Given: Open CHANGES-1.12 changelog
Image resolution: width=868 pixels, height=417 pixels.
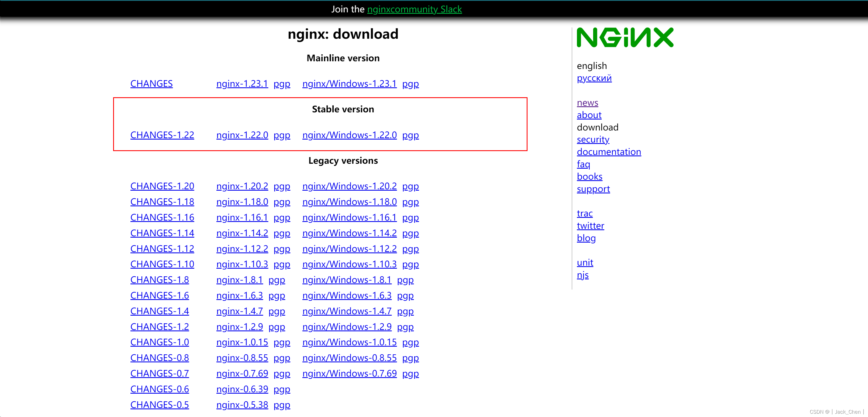Looking at the screenshot, I should pos(162,248).
